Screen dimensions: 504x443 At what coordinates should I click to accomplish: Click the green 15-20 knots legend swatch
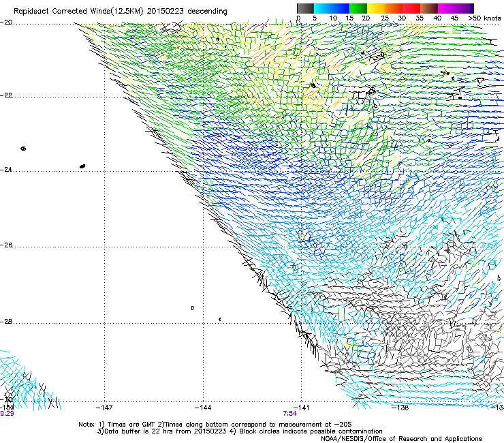pyautogui.click(x=358, y=8)
